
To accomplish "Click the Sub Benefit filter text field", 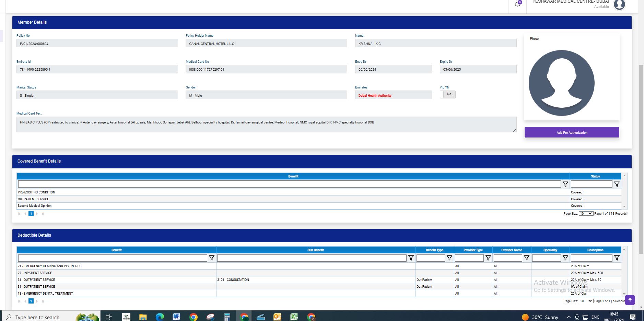I will pos(312,258).
